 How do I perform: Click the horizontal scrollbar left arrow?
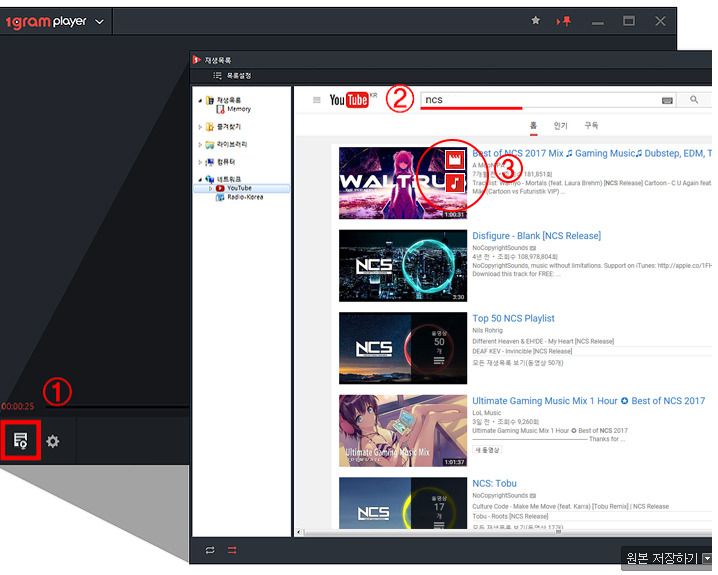(299, 532)
